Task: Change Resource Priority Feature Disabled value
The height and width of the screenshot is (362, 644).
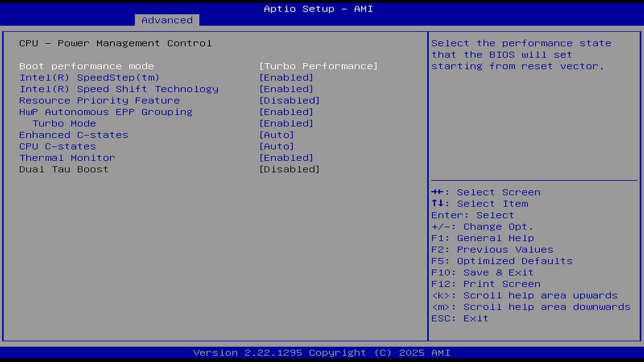Action: pos(289,101)
